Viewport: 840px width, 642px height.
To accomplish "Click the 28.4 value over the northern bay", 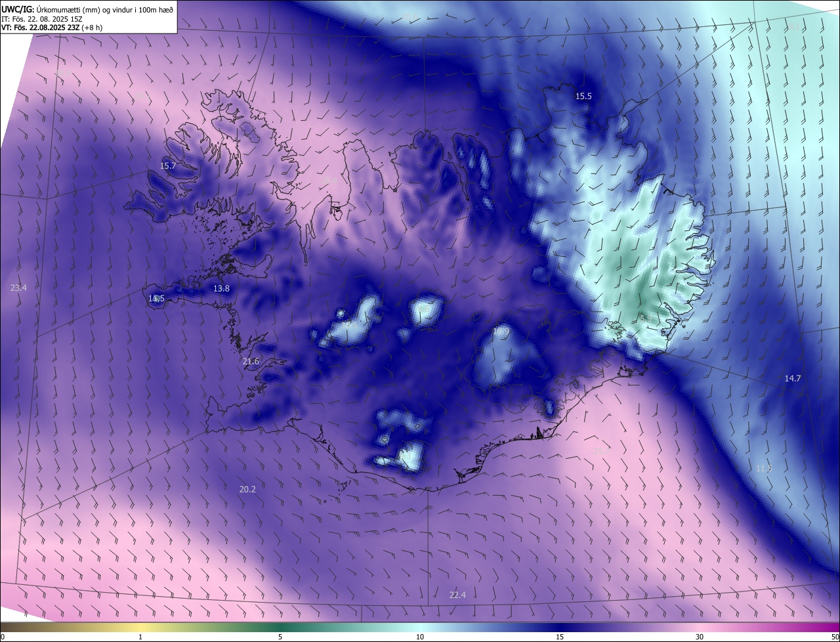I will pyautogui.click(x=329, y=181).
